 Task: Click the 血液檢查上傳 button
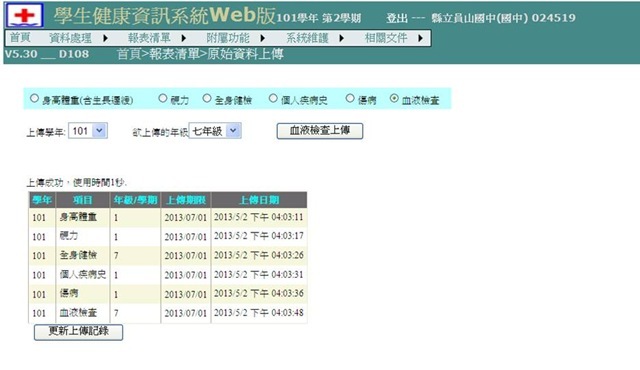pos(320,131)
